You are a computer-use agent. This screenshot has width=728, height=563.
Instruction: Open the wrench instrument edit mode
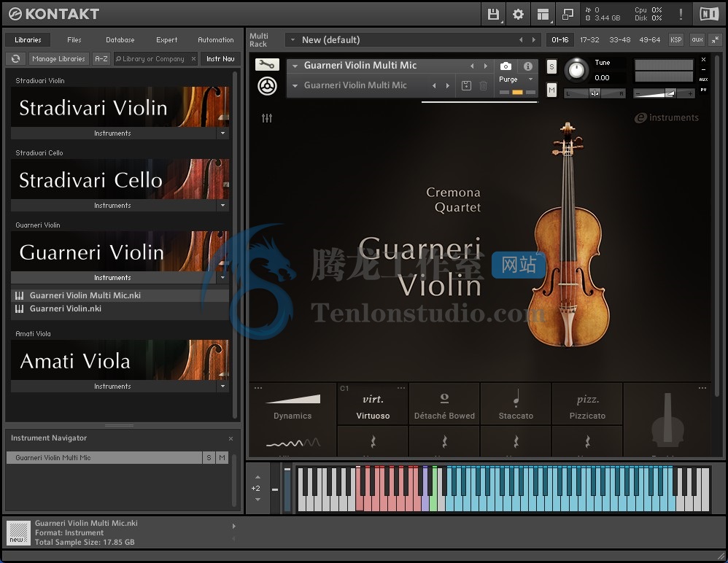267,64
